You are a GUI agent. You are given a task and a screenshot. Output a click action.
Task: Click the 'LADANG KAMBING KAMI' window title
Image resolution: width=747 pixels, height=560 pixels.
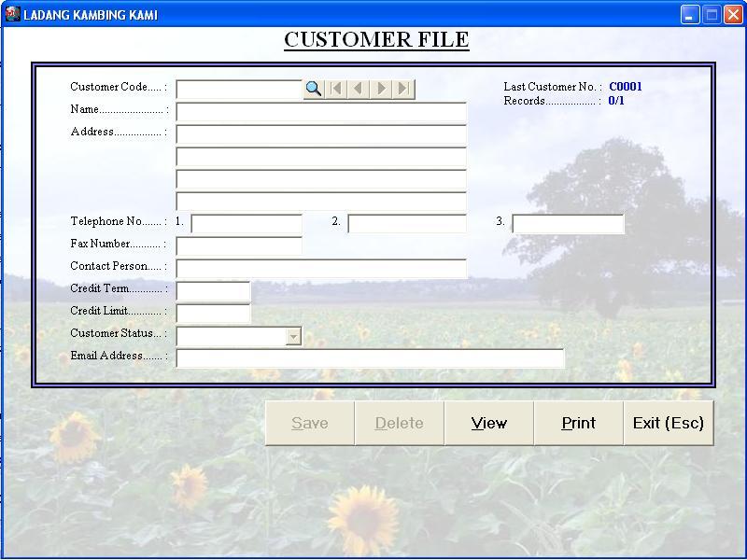click(x=91, y=15)
